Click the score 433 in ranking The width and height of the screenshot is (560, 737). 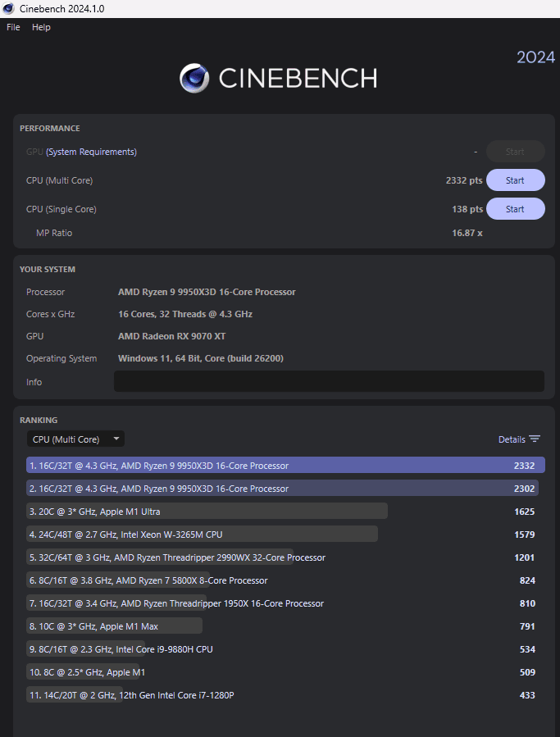click(527, 695)
